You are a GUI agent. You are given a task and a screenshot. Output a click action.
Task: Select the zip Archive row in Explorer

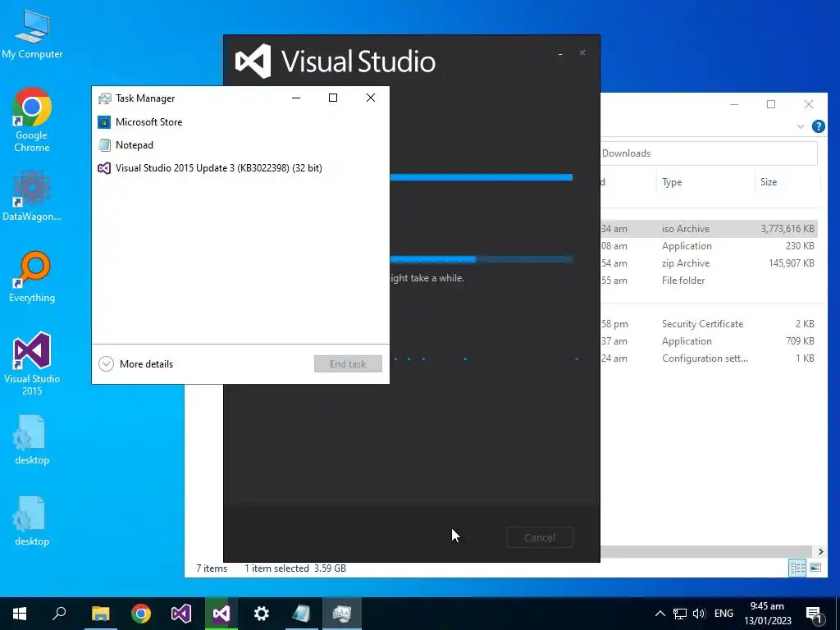click(709, 263)
